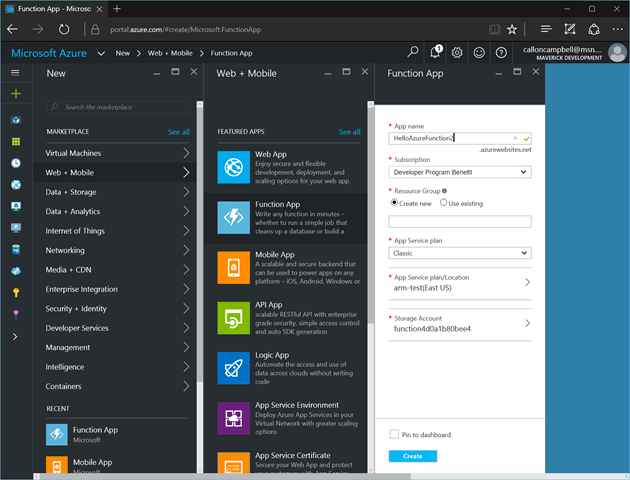This screenshot has height=480, width=630.
Task: Click the Function App breadcrumb link
Action: (x=231, y=53)
